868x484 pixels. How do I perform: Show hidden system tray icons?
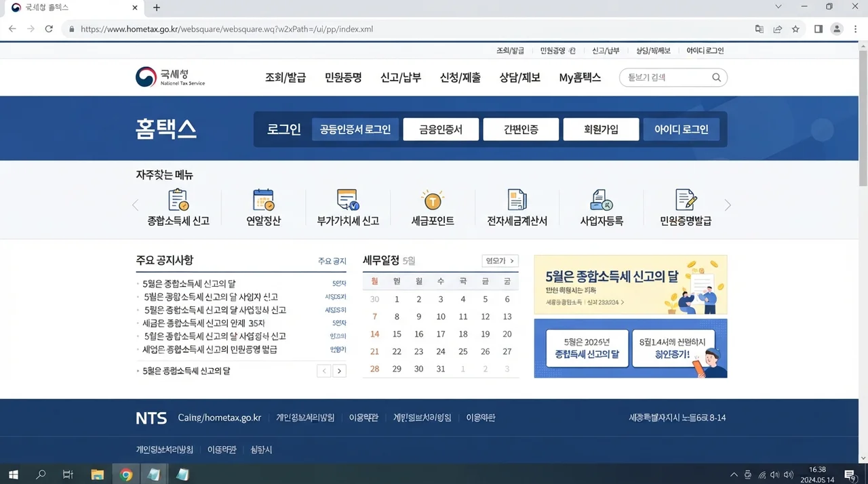pyautogui.click(x=734, y=475)
